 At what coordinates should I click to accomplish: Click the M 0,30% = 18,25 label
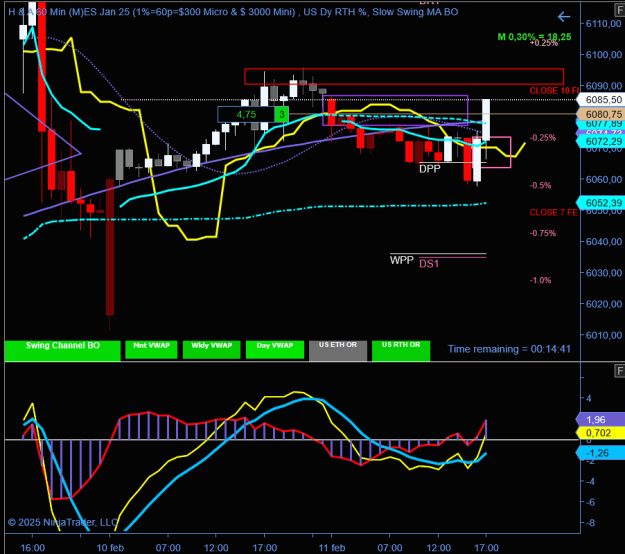coord(534,37)
